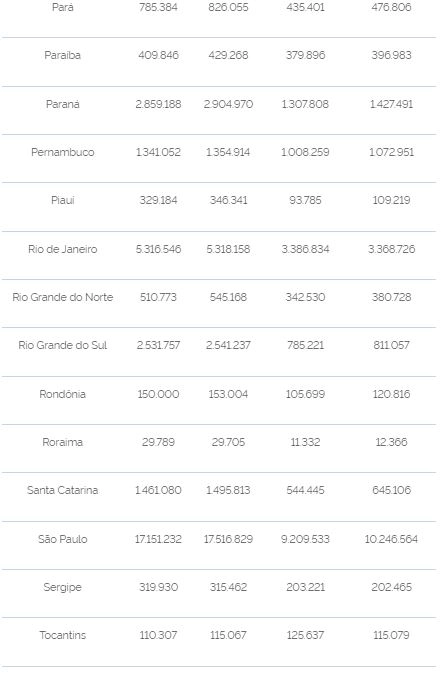Click Roraima value 29.705
443x676 pixels.
(x=228, y=442)
